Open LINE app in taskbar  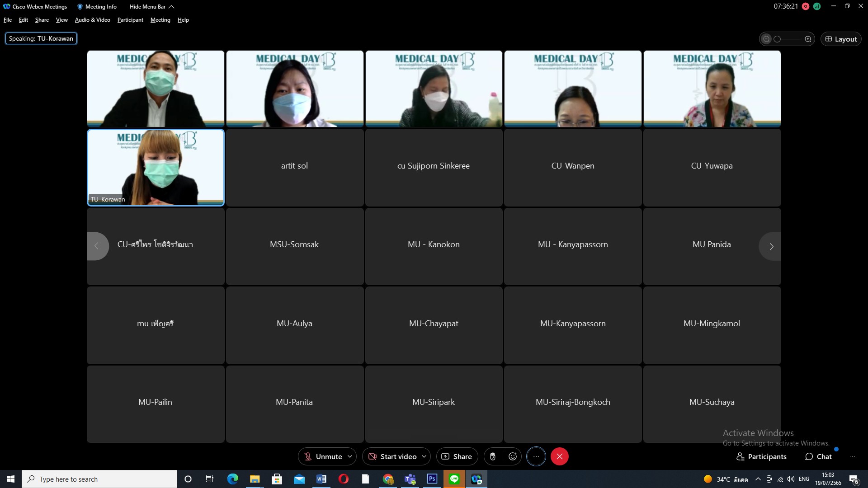pyautogui.click(x=454, y=479)
